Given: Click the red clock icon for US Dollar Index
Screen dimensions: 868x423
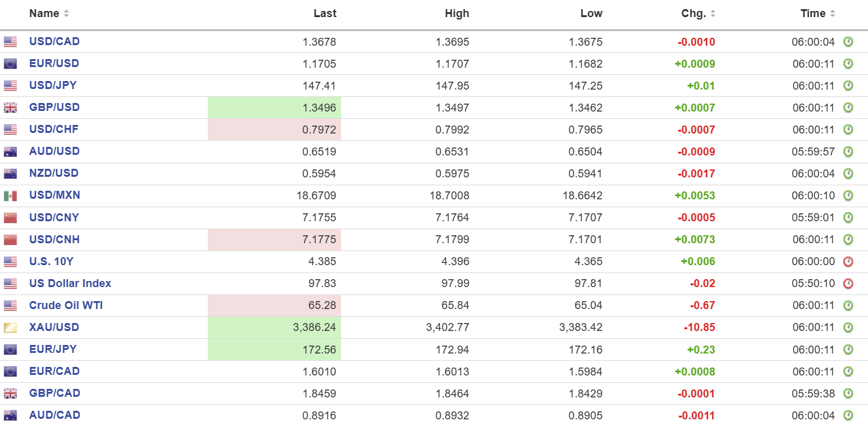Looking at the screenshot, I should point(848,283).
